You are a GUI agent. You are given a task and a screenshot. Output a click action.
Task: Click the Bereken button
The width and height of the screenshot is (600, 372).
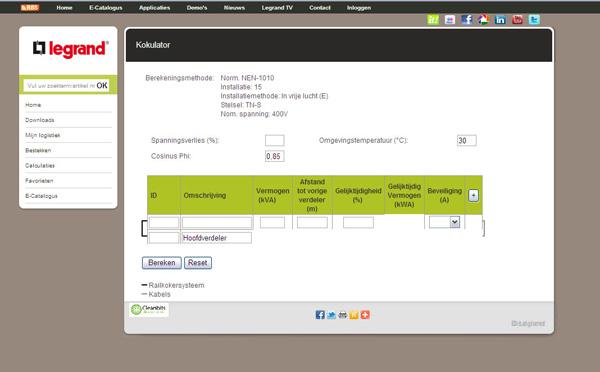click(162, 263)
